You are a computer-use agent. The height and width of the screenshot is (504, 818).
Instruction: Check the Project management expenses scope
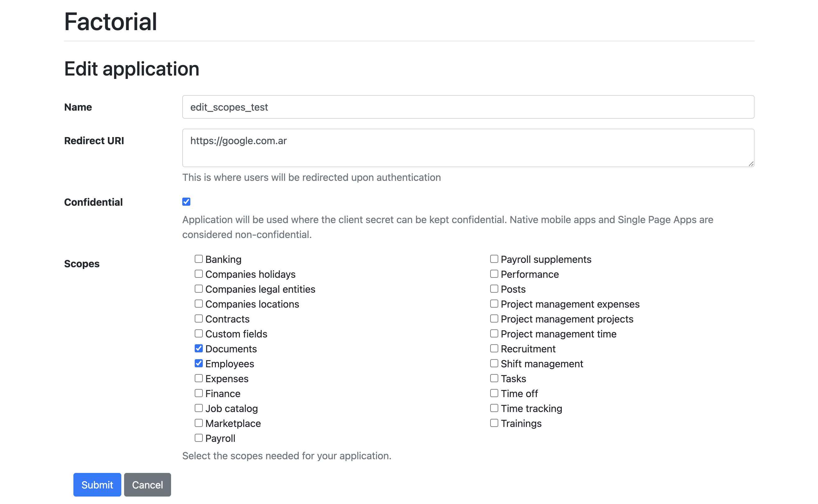[494, 304]
